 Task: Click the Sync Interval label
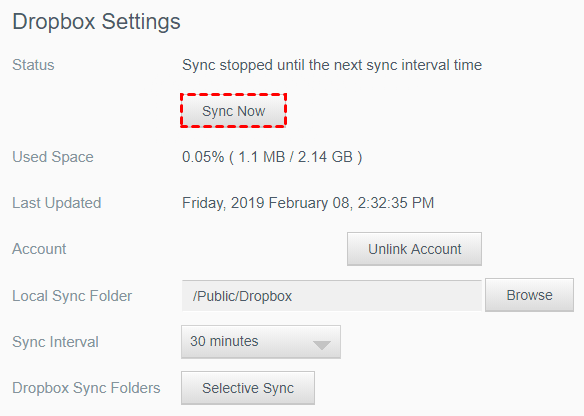[x=55, y=342]
